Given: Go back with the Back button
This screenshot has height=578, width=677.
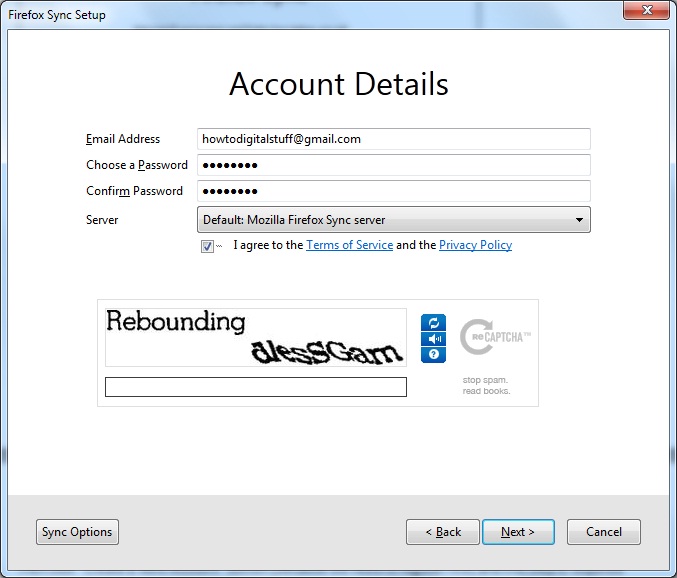Looking at the screenshot, I should 443,532.
